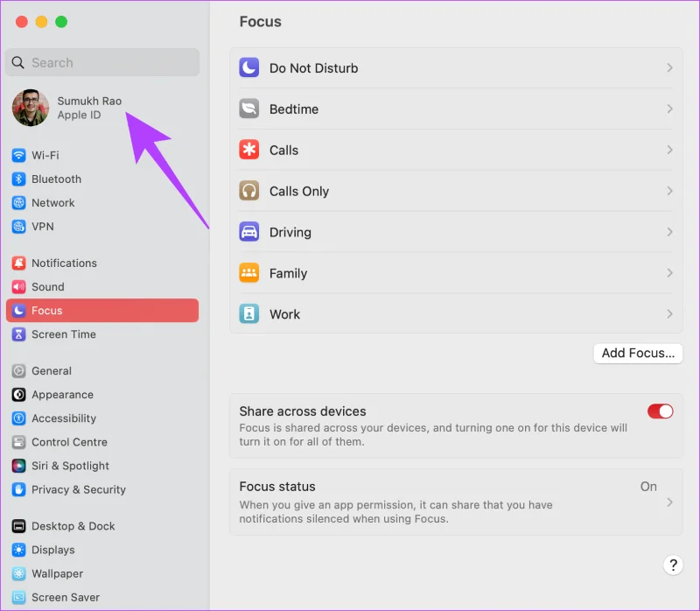
Task: Switch to Privacy & Security pane
Action: tap(102, 489)
